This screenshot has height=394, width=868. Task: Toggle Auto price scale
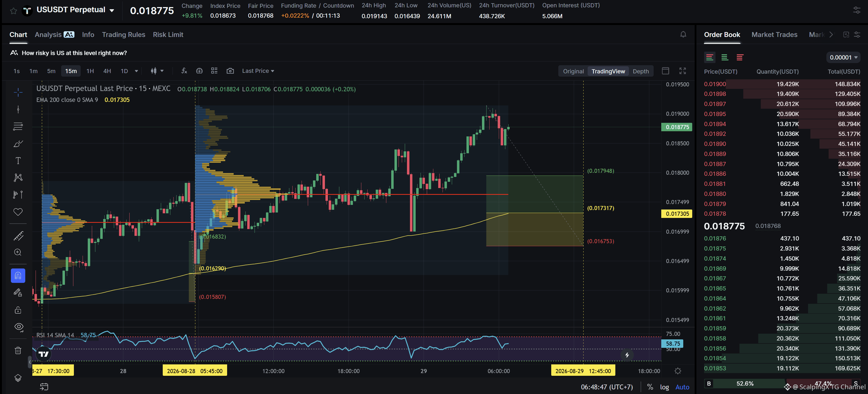click(682, 387)
